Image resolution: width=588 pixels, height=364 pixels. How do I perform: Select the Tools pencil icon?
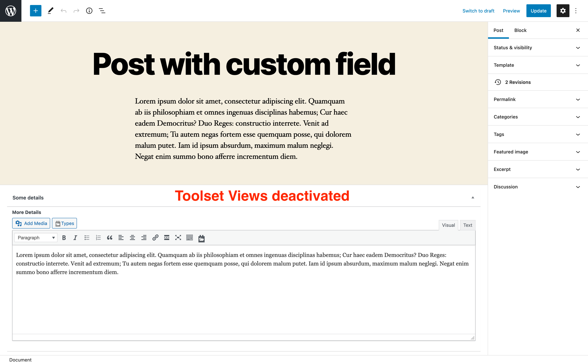tap(51, 11)
